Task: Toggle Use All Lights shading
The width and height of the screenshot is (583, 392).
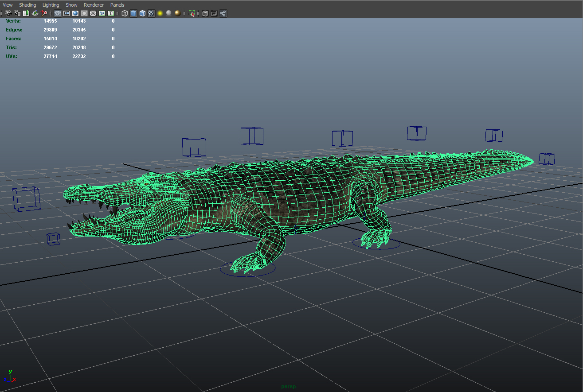Action: (159, 13)
